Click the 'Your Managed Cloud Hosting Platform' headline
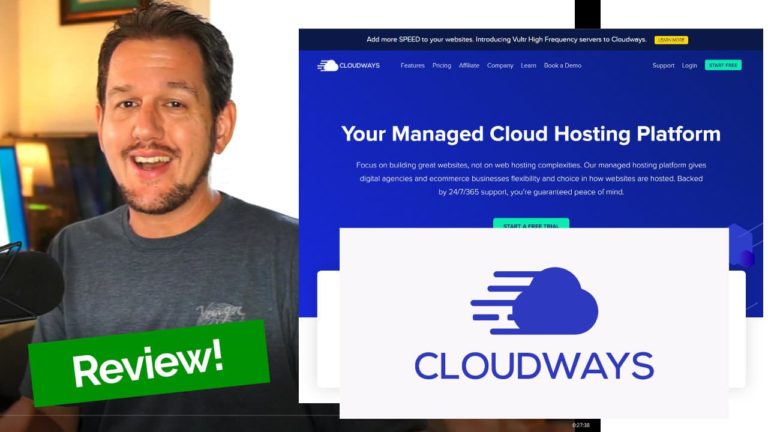The width and height of the screenshot is (768, 432). [531, 134]
